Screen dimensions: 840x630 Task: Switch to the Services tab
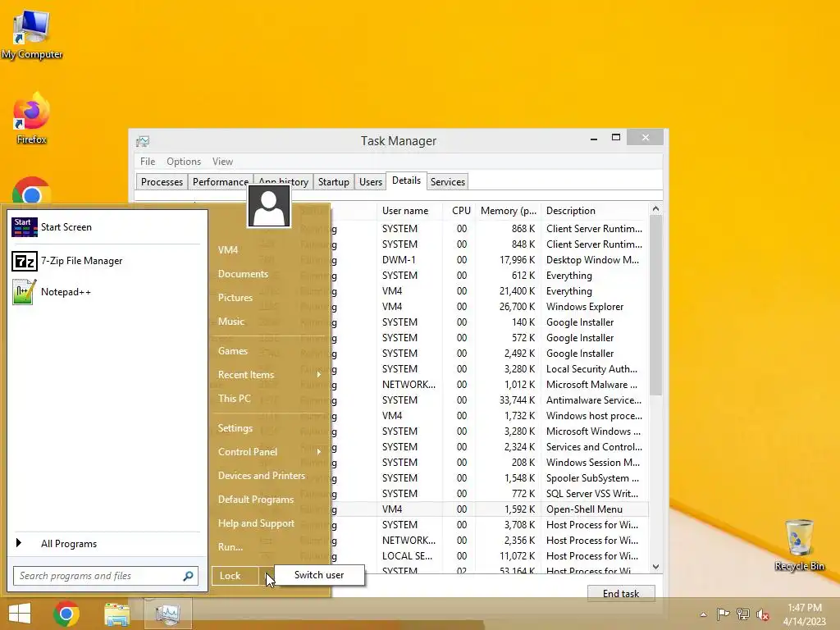(447, 181)
